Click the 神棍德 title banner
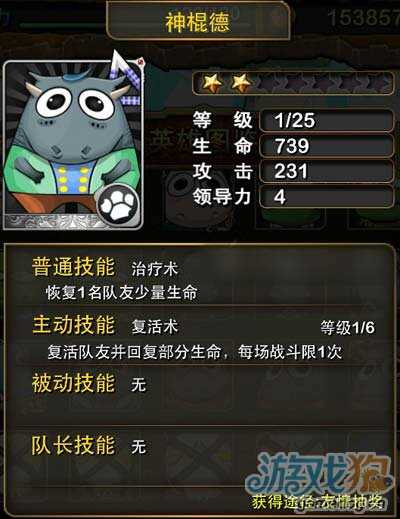Screen dimensions: 400x519 (198, 21)
